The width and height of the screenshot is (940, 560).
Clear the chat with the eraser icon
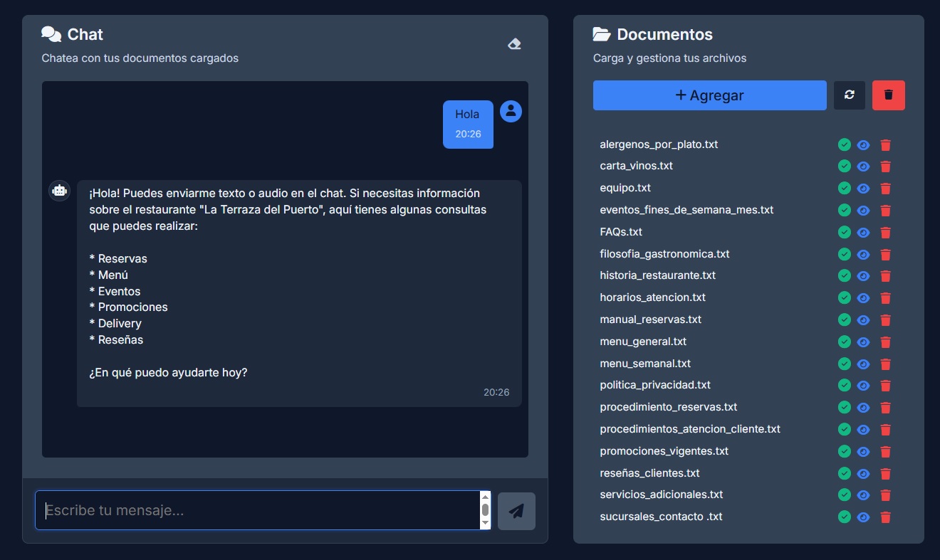pyautogui.click(x=514, y=43)
